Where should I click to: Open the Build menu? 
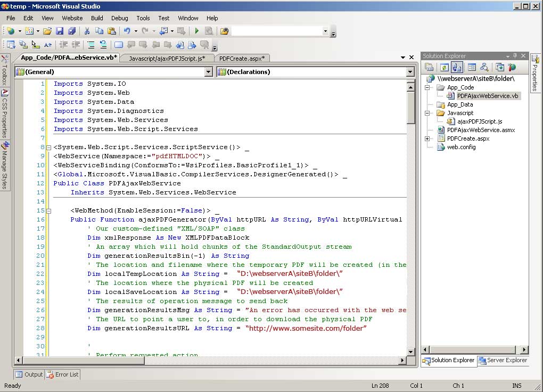click(97, 18)
